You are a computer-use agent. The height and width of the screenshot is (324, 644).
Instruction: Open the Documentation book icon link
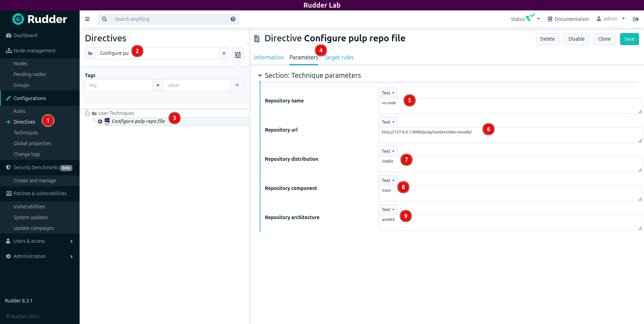click(x=568, y=19)
